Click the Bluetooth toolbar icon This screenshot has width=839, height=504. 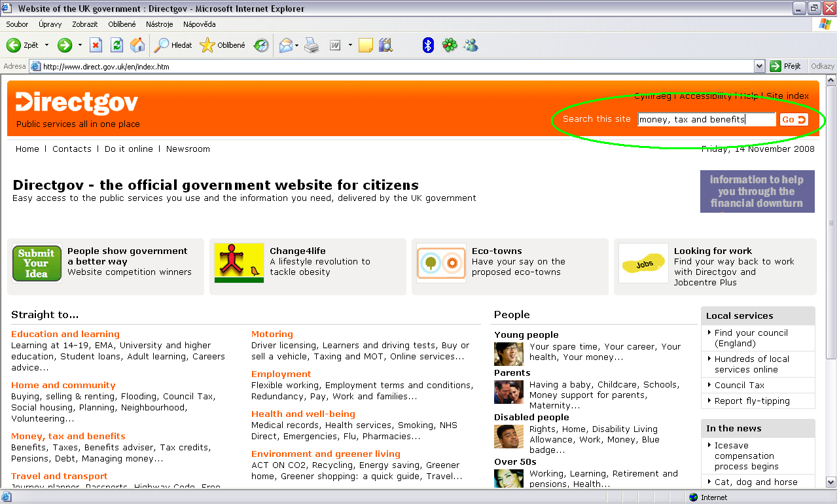pyautogui.click(x=428, y=45)
